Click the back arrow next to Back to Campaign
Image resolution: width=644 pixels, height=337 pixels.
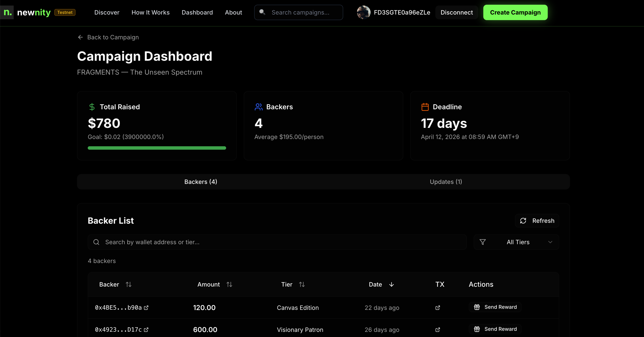tap(80, 37)
